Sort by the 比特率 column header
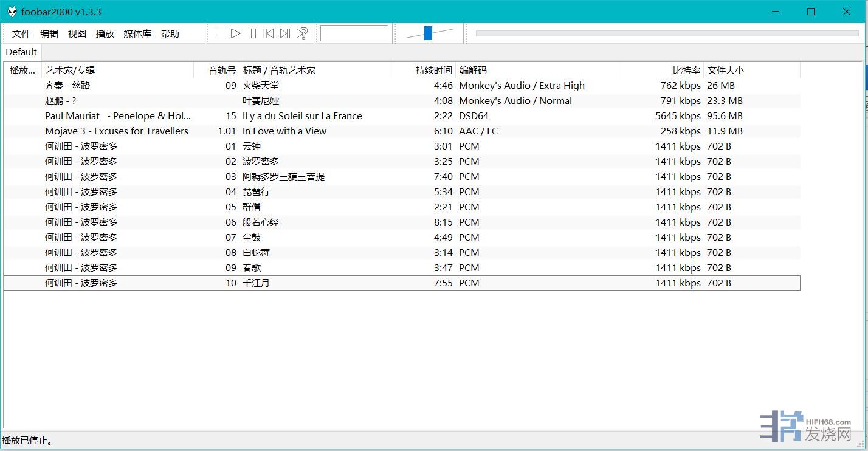This screenshot has height=451, width=868. (x=686, y=71)
